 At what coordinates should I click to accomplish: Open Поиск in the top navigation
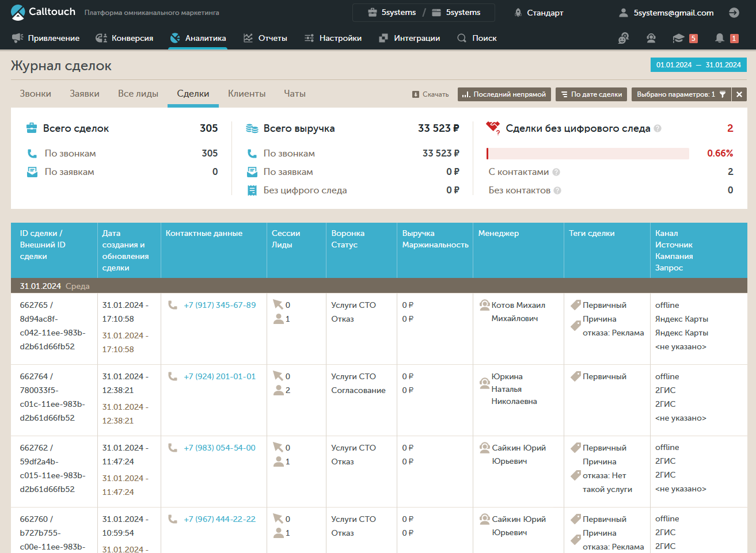pyautogui.click(x=477, y=38)
